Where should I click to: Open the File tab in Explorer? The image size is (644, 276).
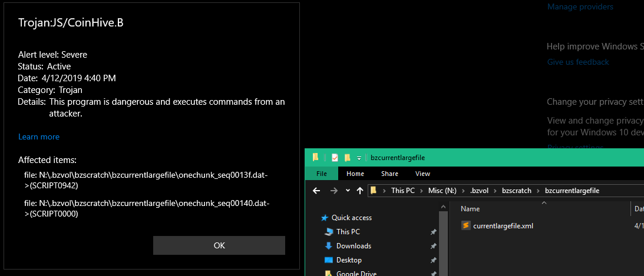tap(322, 174)
